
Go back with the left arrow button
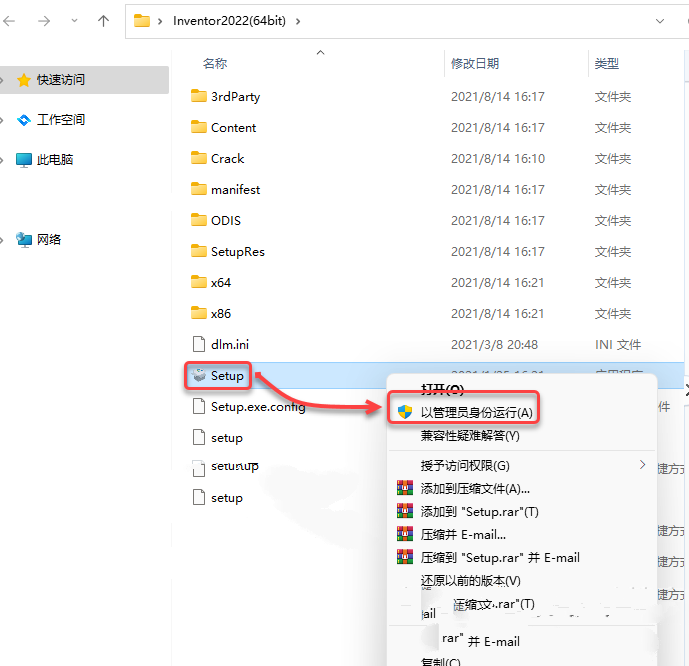(x=9, y=21)
